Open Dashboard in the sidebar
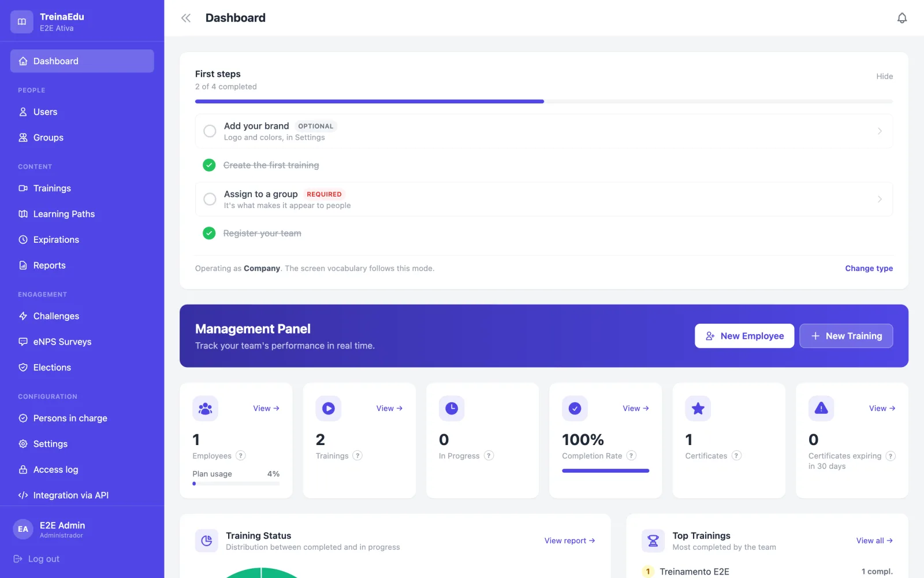 [82, 61]
